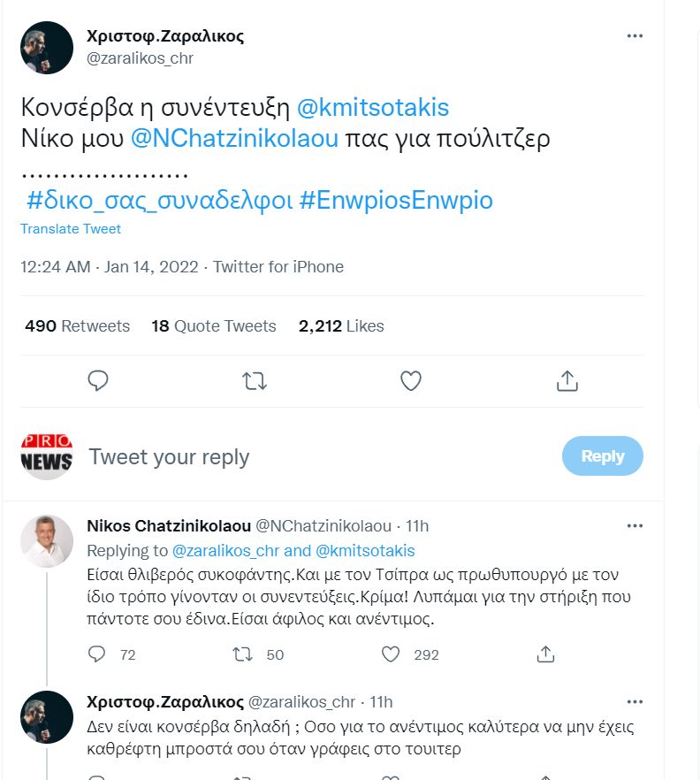This screenshot has width=700, height=780.
Task: Like the main tweet with the heart icon
Action: [410, 380]
